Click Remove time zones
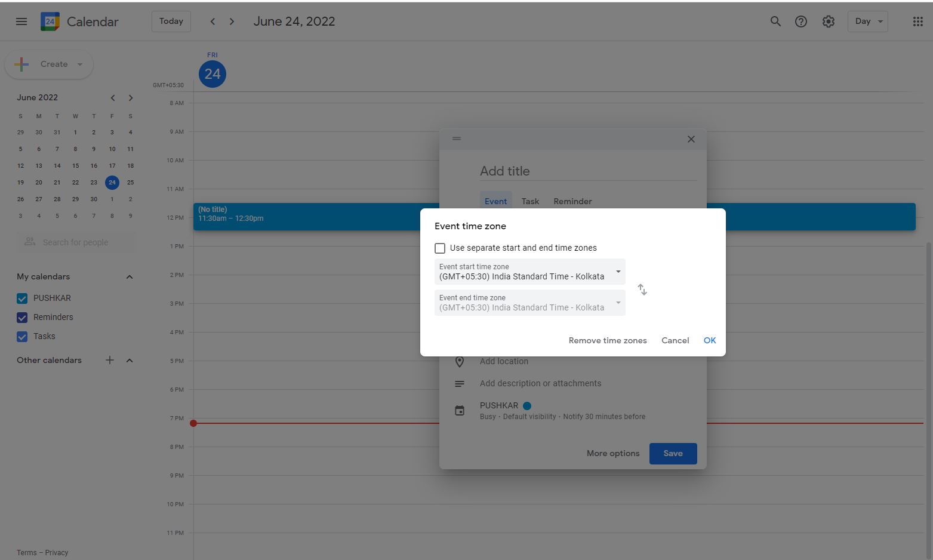This screenshot has height=560, width=933. (607, 340)
